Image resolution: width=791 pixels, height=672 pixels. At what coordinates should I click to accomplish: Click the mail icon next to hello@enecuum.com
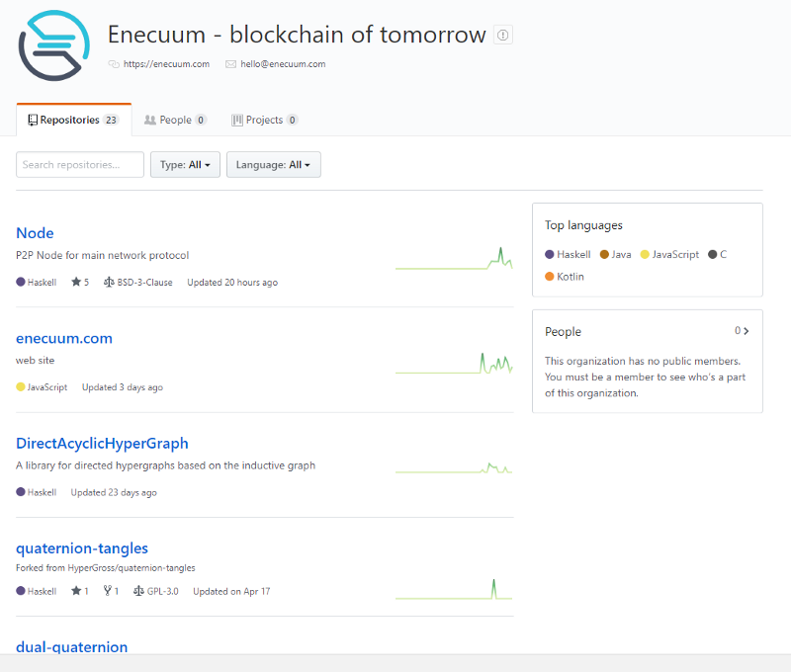pos(230,64)
